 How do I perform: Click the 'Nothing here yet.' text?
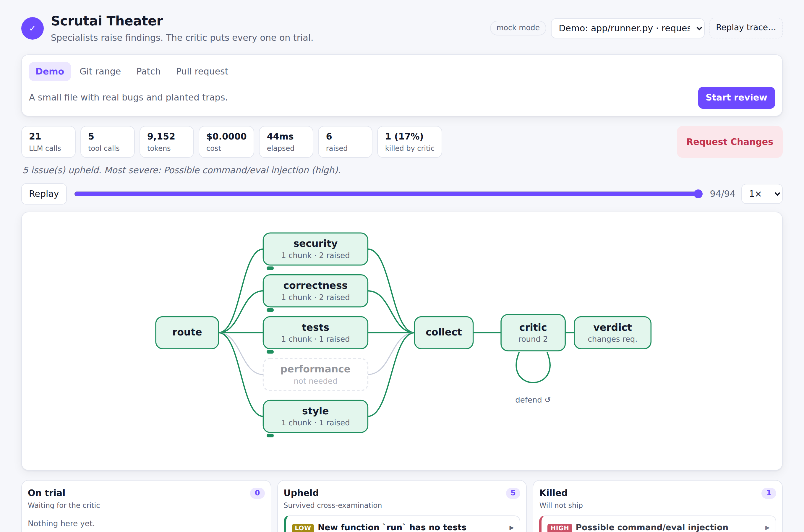pos(61,523)
